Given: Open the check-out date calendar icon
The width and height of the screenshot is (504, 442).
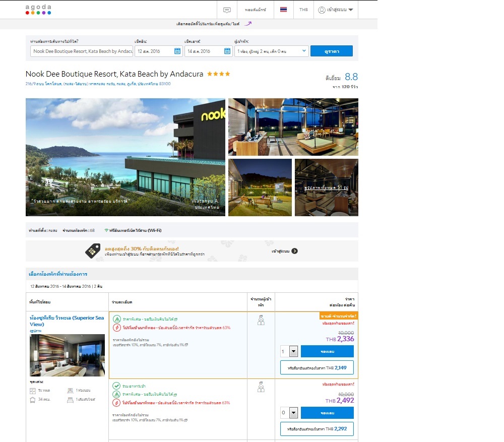Looking at the screenshot, I should (227, 51).
